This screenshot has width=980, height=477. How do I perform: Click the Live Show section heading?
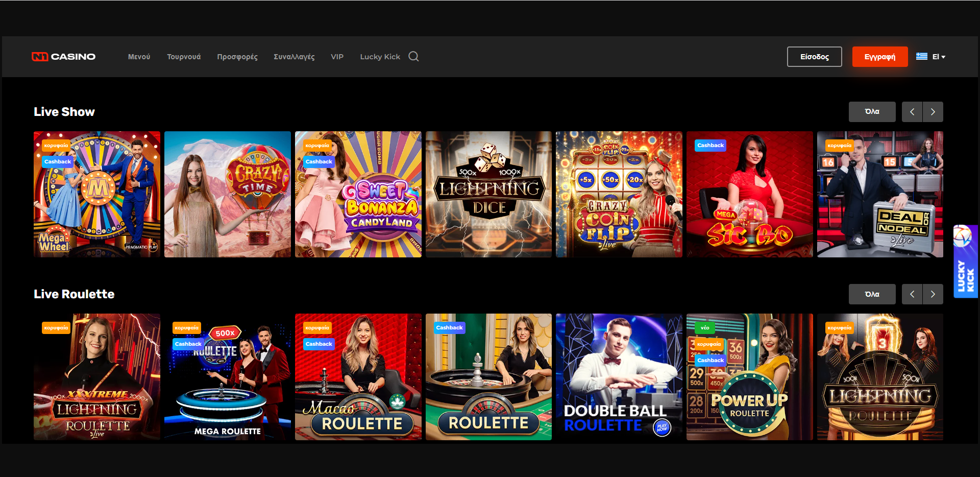tap(64, 112)
